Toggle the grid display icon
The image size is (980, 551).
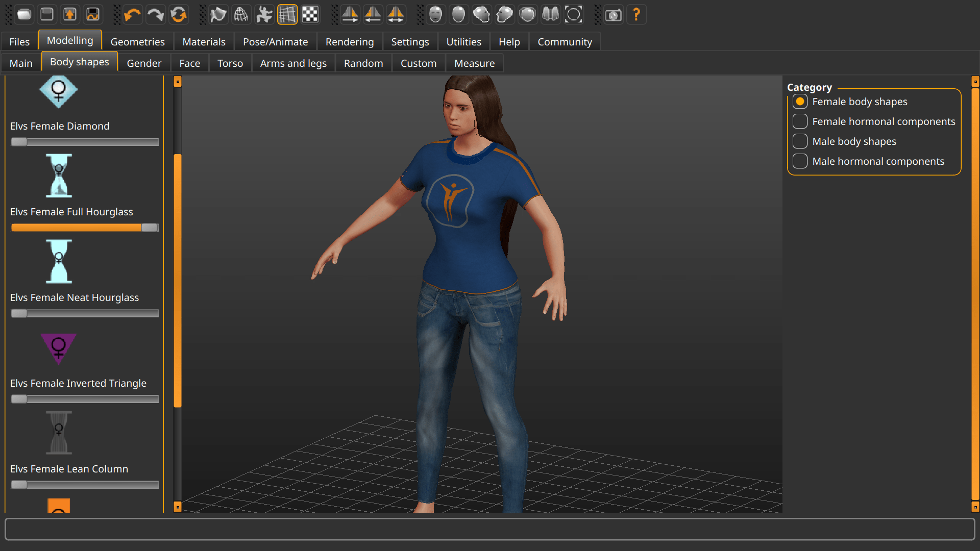click(x=287, y=15)
